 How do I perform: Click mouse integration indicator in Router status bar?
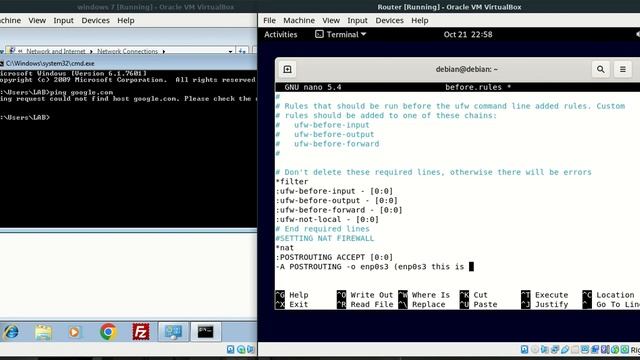615,349
